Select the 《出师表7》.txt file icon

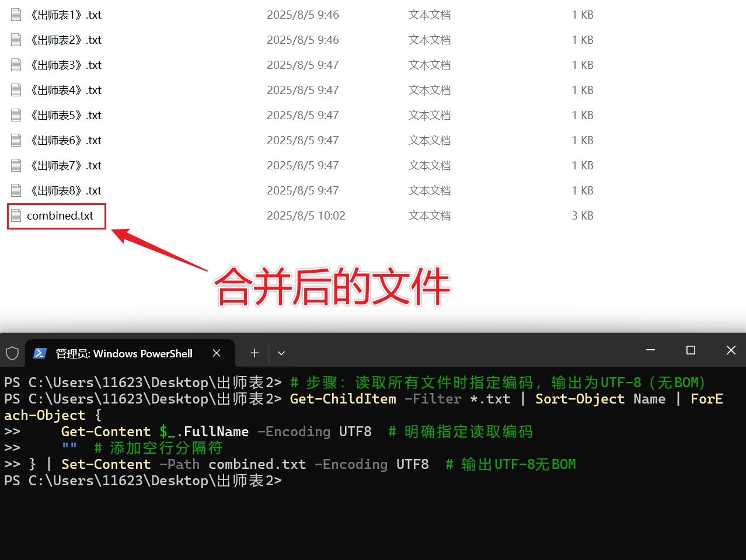click(x=15, y=165)
